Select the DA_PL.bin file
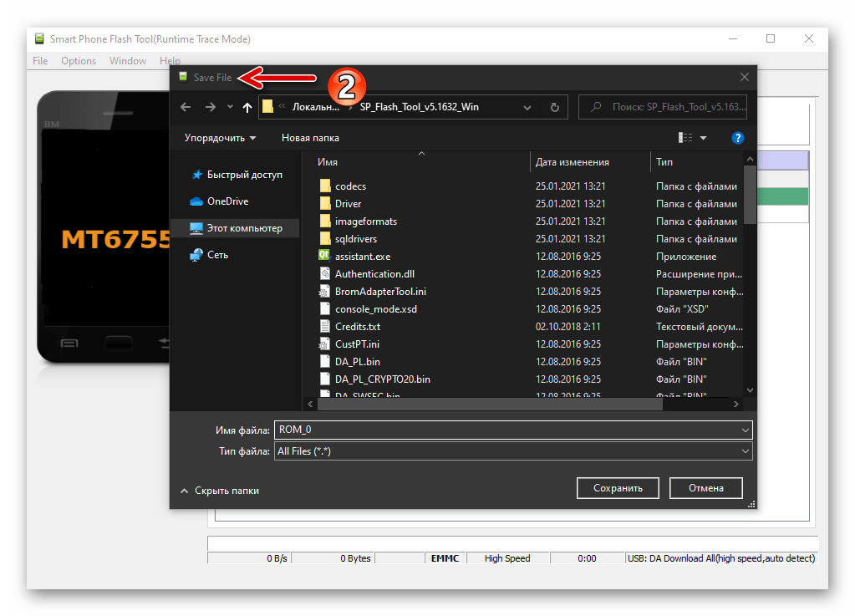 click(x=358, y=361)
